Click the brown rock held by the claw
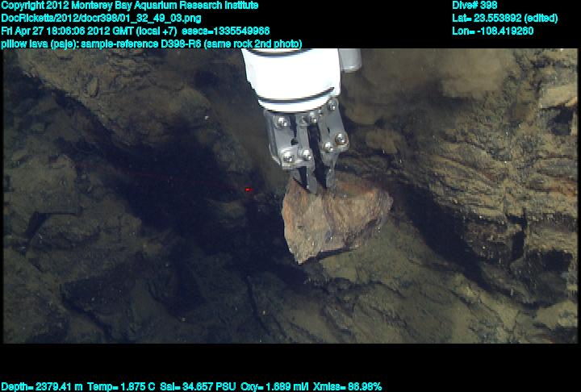The width and height of the screenshot is (581, 392). 334,219
